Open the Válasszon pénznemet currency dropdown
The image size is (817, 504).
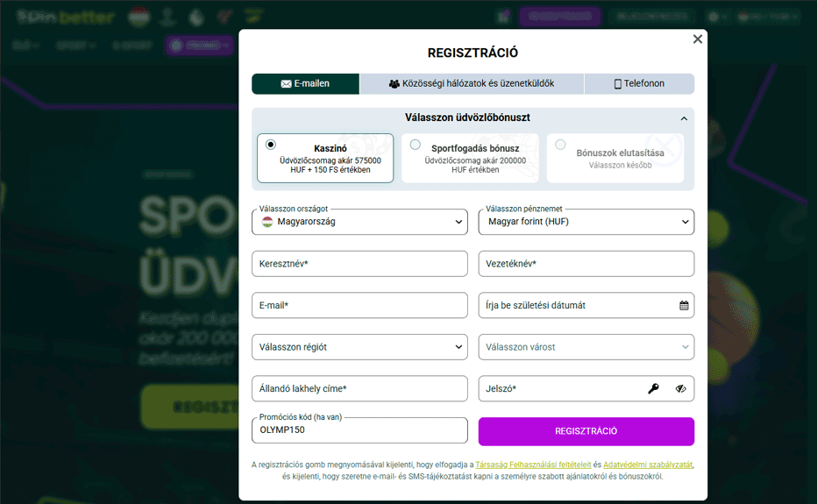point(586,222)
